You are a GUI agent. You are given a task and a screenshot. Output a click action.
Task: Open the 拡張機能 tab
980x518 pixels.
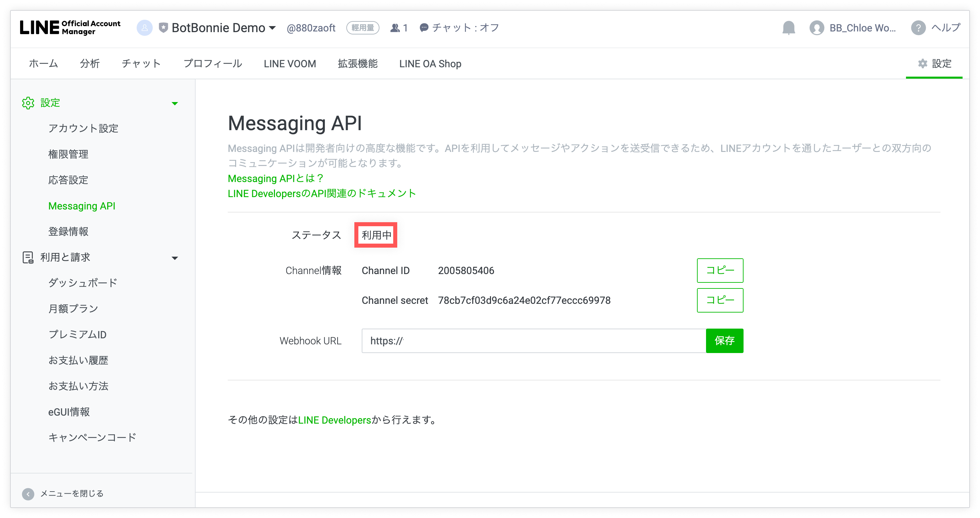point(358,64)
